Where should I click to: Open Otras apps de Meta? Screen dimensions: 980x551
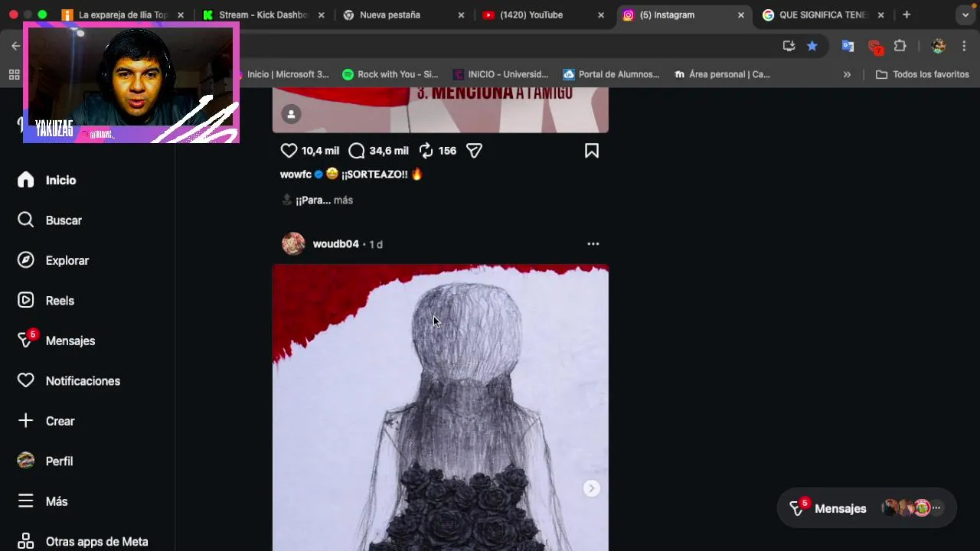pyautogui.click(x=83, y=541)
